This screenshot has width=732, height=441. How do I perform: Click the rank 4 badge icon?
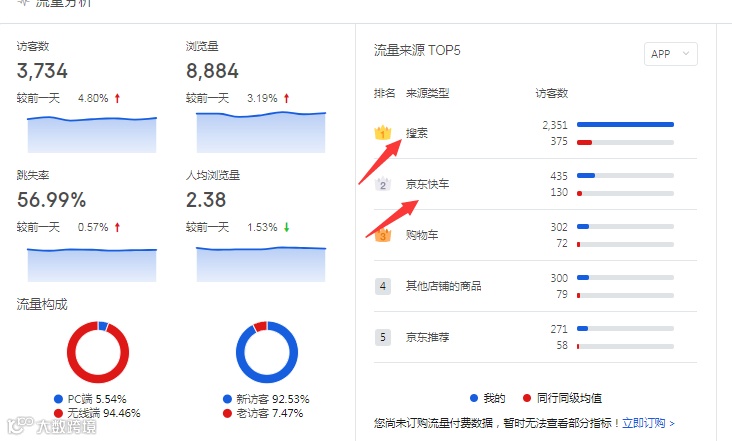(x=383, y=286)
